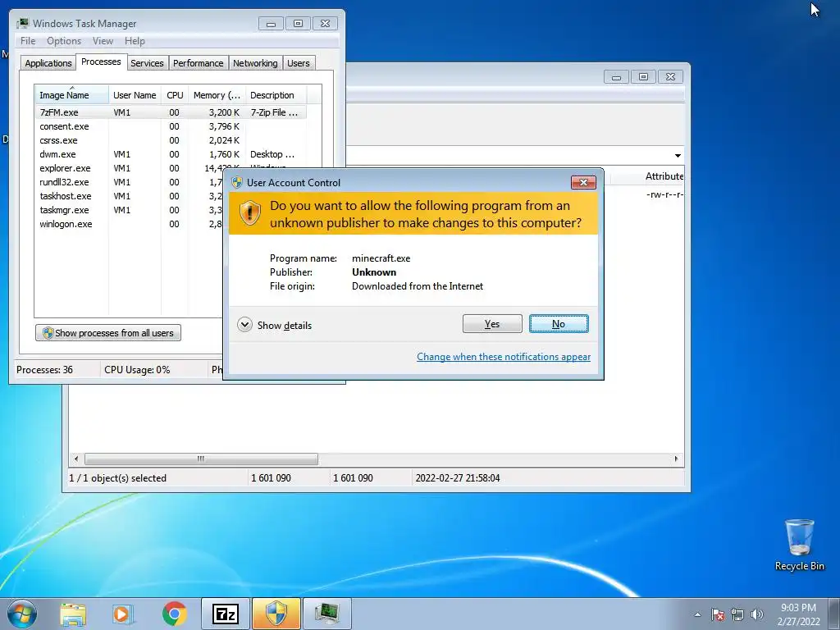840x630 pixels.
Task: Close the User Account Control dialog
Action: (583, 182)
